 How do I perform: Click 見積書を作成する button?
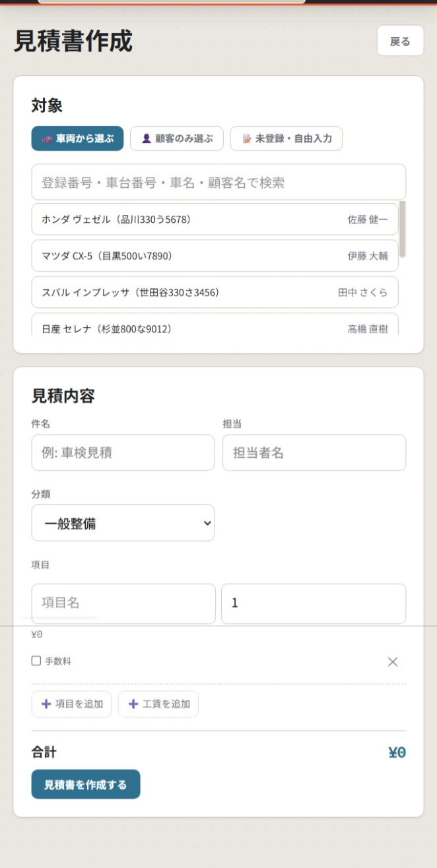pyautogui.click(x=86, y=784)
